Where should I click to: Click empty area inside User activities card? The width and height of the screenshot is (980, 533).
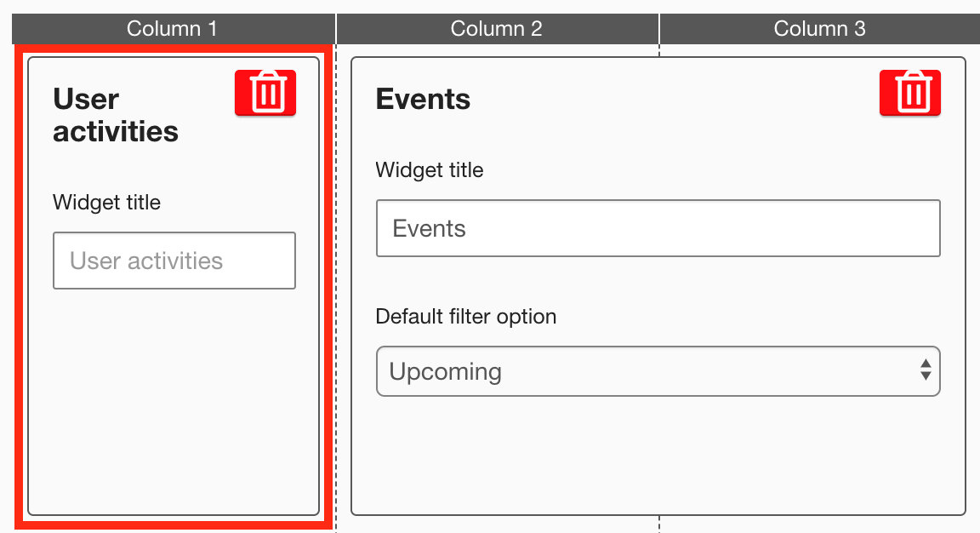(x=174, y=400)
